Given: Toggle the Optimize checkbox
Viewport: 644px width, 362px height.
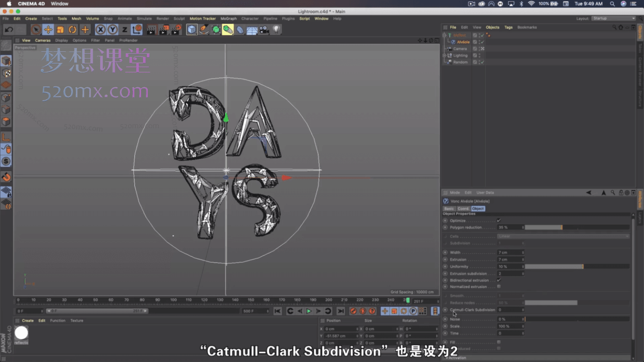Looking at the screenshot, I should click(500, 220).
